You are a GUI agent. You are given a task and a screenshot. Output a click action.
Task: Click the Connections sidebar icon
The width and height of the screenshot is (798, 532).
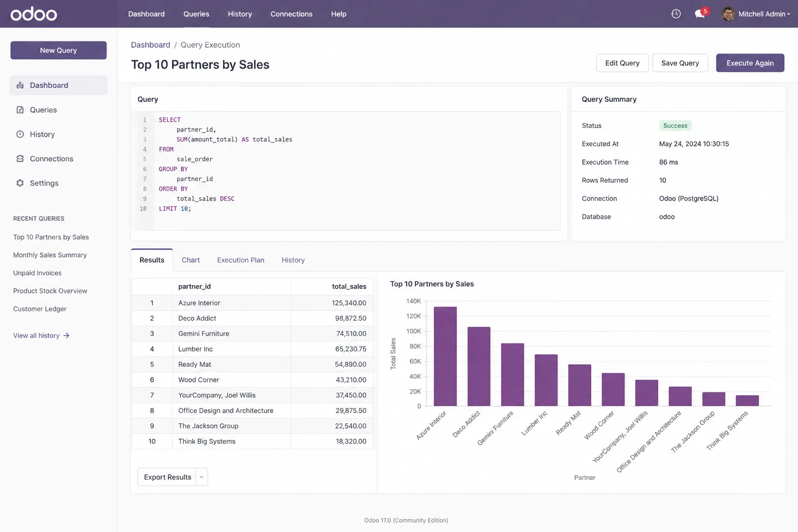[x=20, y=158]
